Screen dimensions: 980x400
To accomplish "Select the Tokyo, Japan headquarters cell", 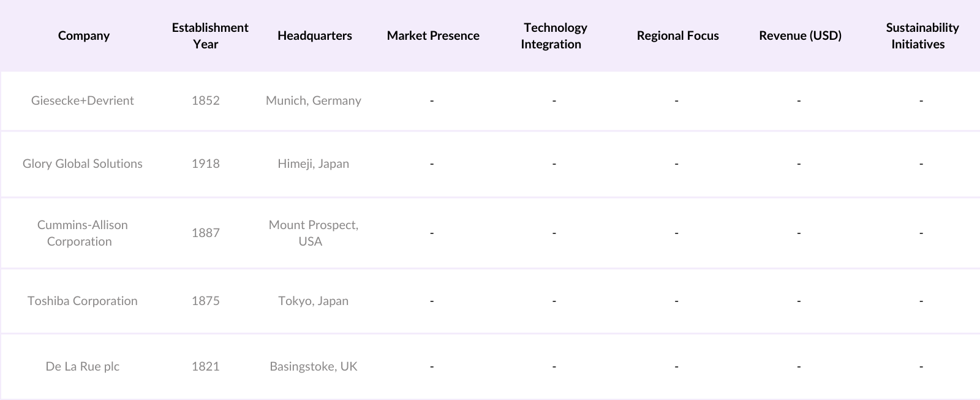I will [314, 301].
